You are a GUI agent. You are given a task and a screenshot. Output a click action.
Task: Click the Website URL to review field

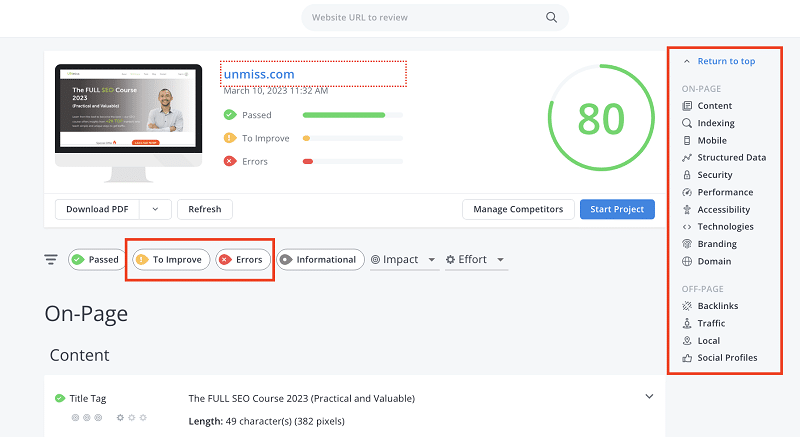coord(435,17)
